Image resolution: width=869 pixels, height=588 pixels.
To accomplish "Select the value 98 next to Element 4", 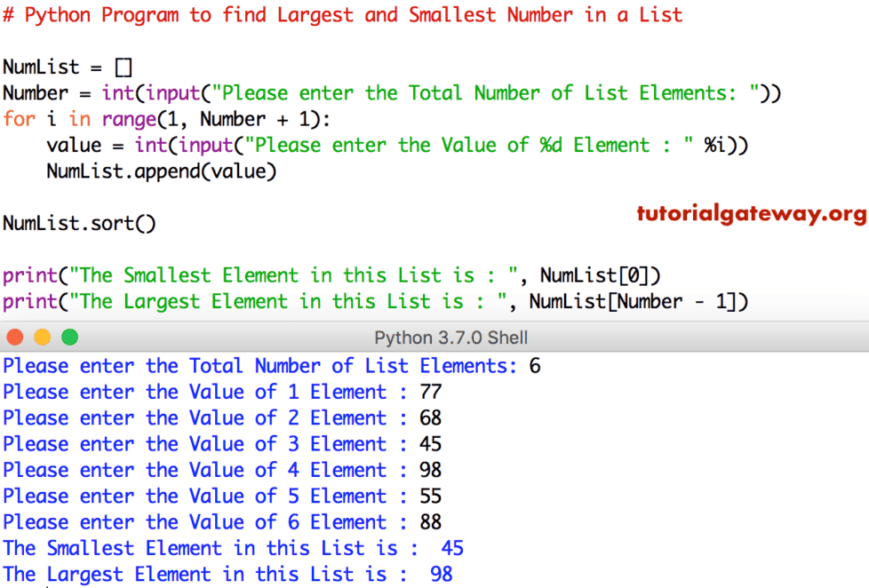I will coord(429,469).
